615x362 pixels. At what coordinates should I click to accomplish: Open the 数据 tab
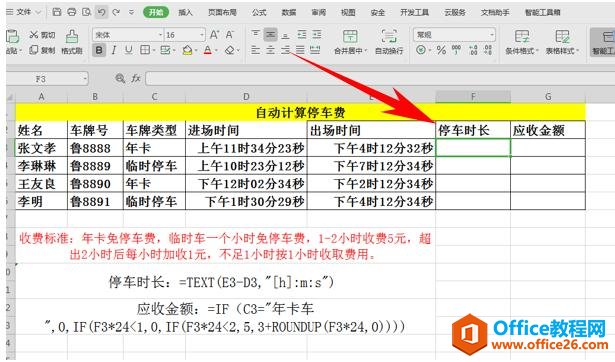289,13
